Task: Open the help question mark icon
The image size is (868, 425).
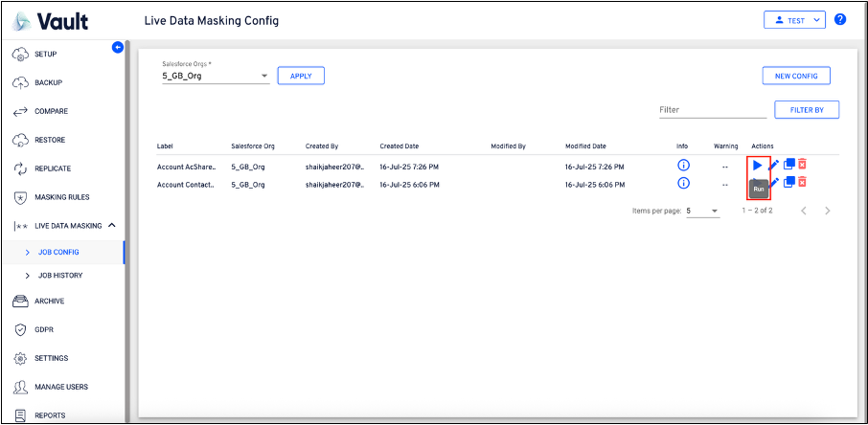Action: pos(840,19)
